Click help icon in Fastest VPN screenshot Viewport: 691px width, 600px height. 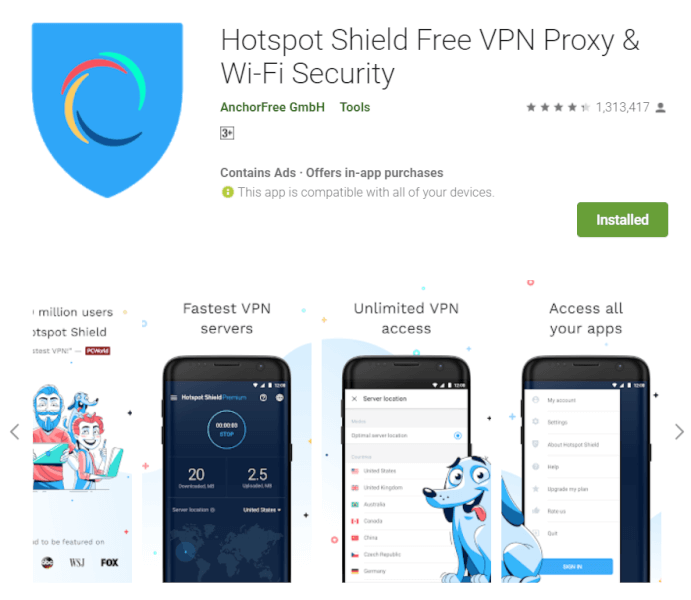coord(263,397)
